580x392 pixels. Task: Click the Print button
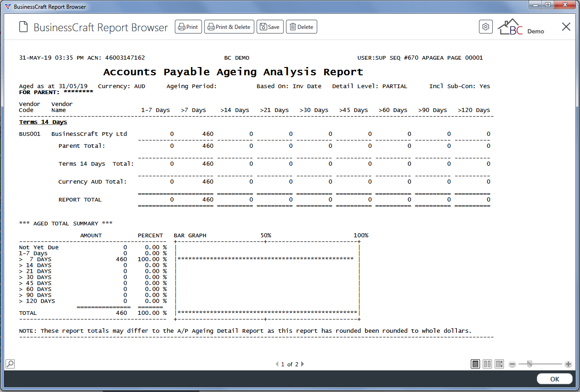tap(188, 27)
